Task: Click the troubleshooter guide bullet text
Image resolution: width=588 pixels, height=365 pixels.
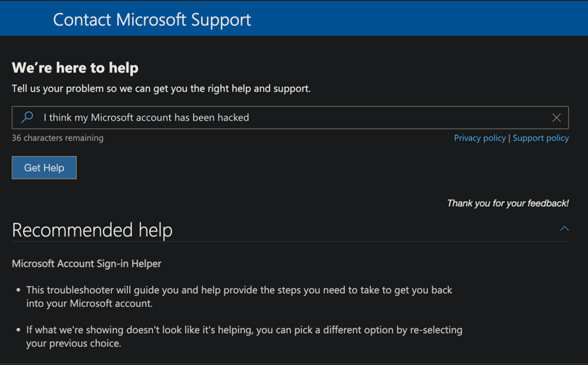Action: click(x=239, y=296)
